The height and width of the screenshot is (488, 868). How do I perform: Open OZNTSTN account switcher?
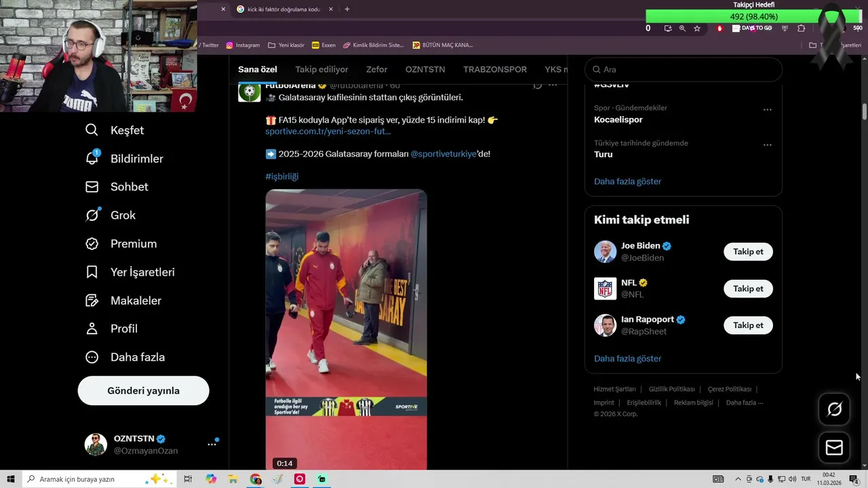143,445
